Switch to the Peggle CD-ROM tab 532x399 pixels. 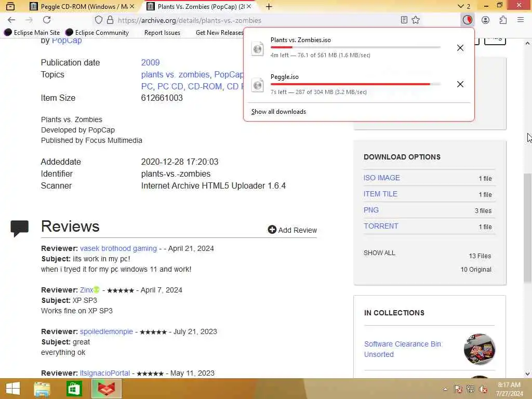pyautogui.click(x=82, y=6)
